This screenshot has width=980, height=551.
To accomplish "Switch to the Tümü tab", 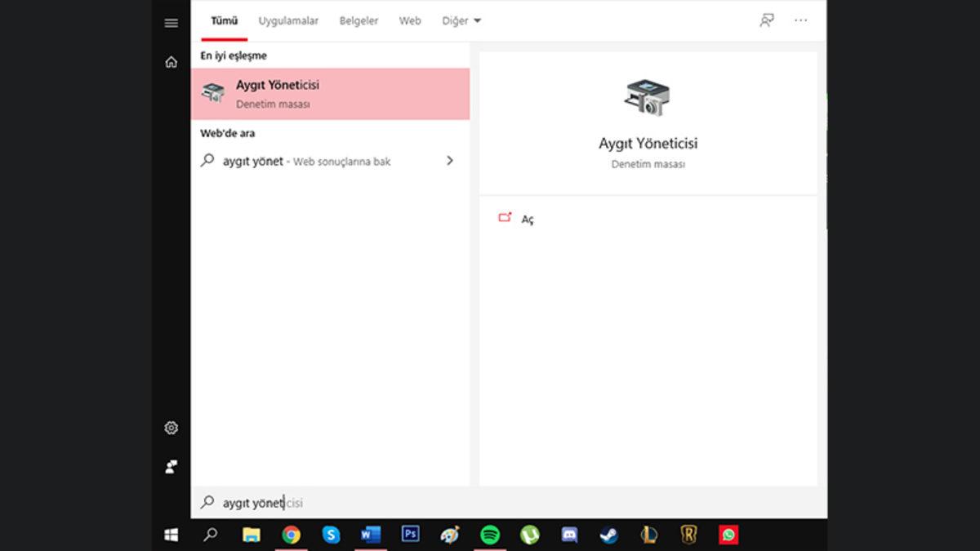I will click(224, 21).
